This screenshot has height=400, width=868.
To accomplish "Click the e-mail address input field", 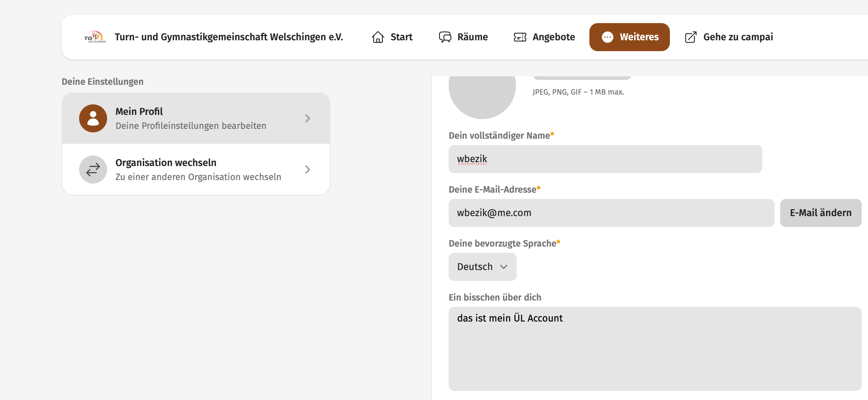I will (611, 213).
